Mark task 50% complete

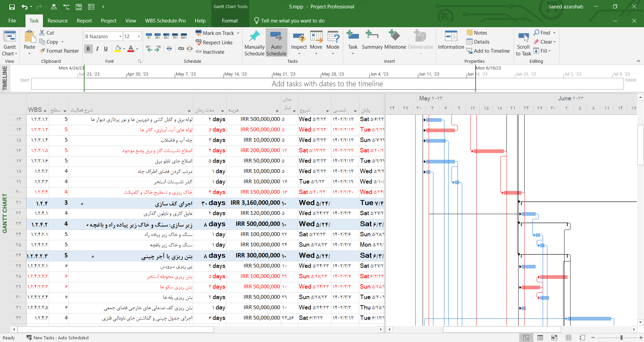[x=166, y=36]
